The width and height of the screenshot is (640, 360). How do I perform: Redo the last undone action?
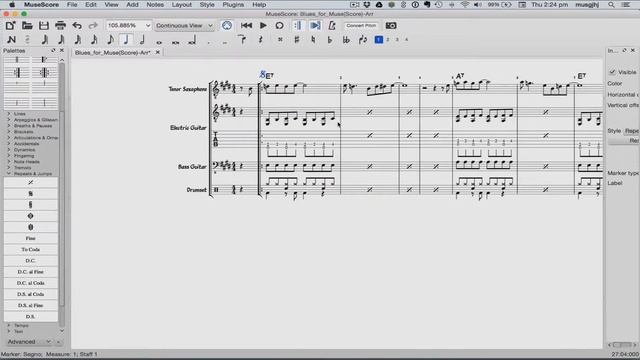tap(93, 26)
